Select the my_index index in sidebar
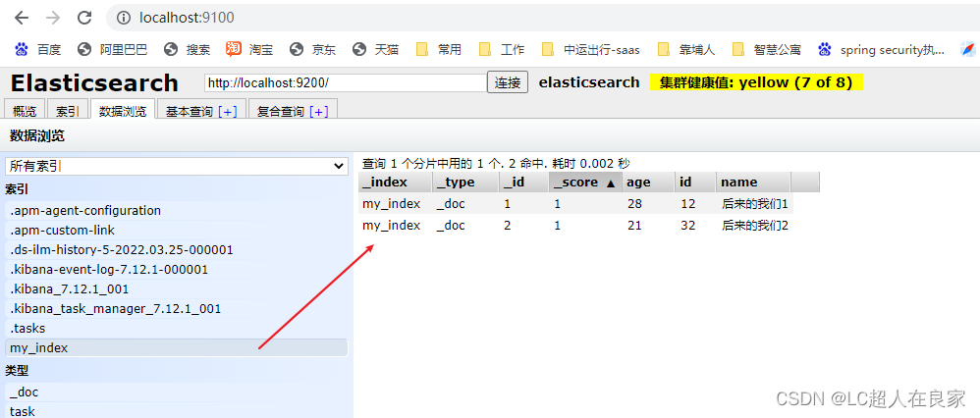 click(x=176, y=348)
